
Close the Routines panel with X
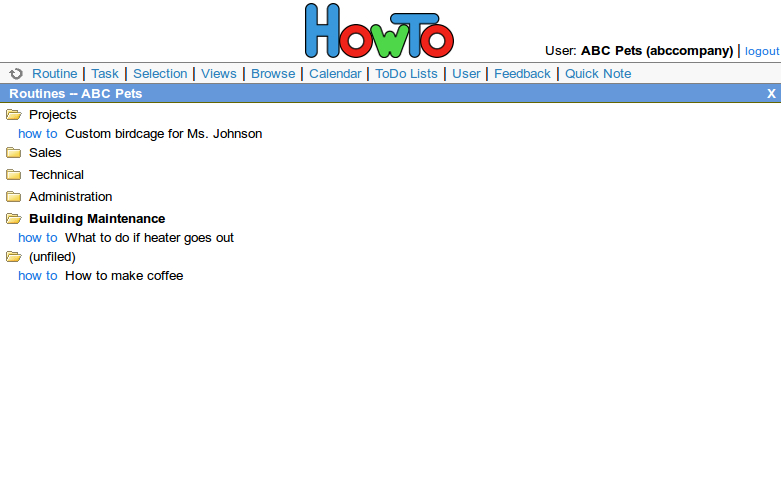[771, 93]
